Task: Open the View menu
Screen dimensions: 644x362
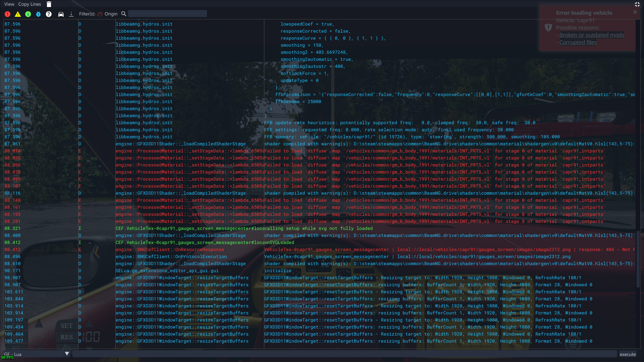Action: 9,4
